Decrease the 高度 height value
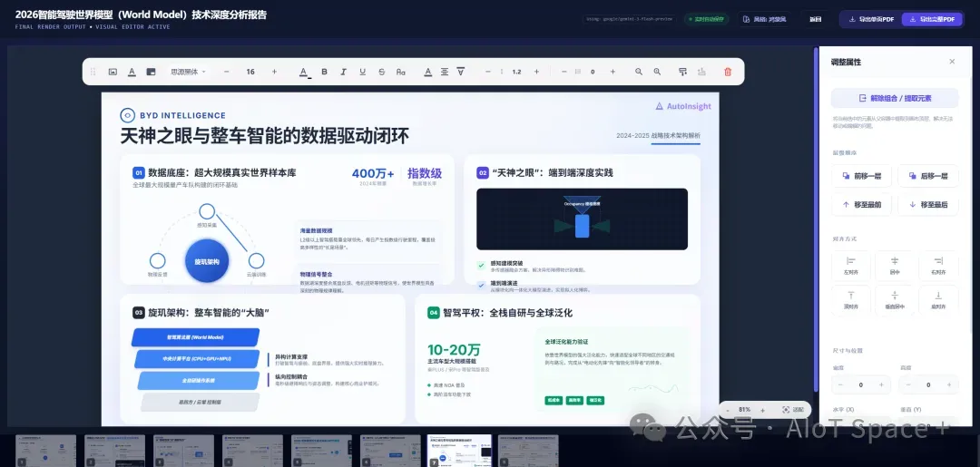Screen dimensions: 980x467 click(908, 384)
